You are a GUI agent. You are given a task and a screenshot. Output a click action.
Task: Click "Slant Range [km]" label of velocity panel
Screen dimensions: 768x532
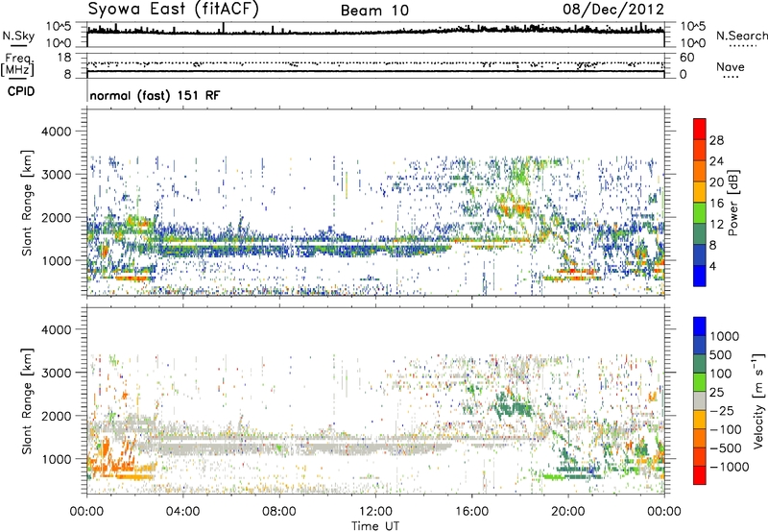point(27,401)
